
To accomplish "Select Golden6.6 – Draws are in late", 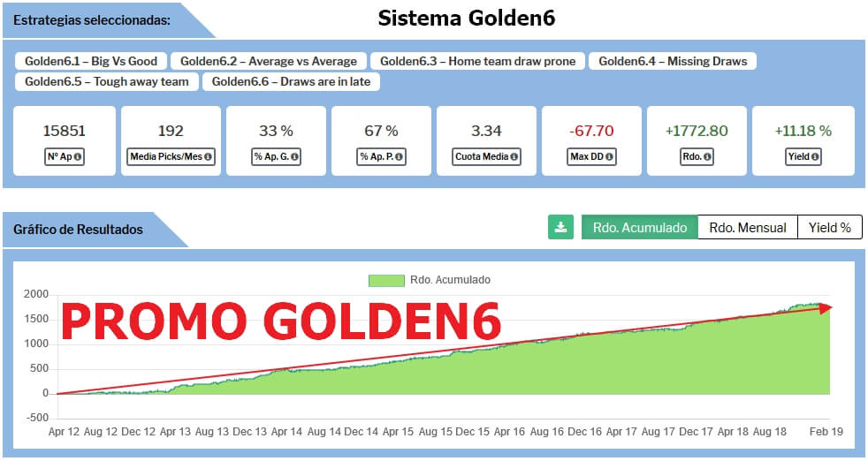I will point(291,82).
